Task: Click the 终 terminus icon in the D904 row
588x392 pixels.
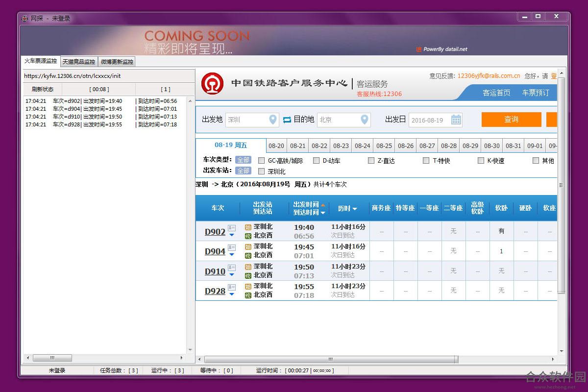Action: click(248, 255)
